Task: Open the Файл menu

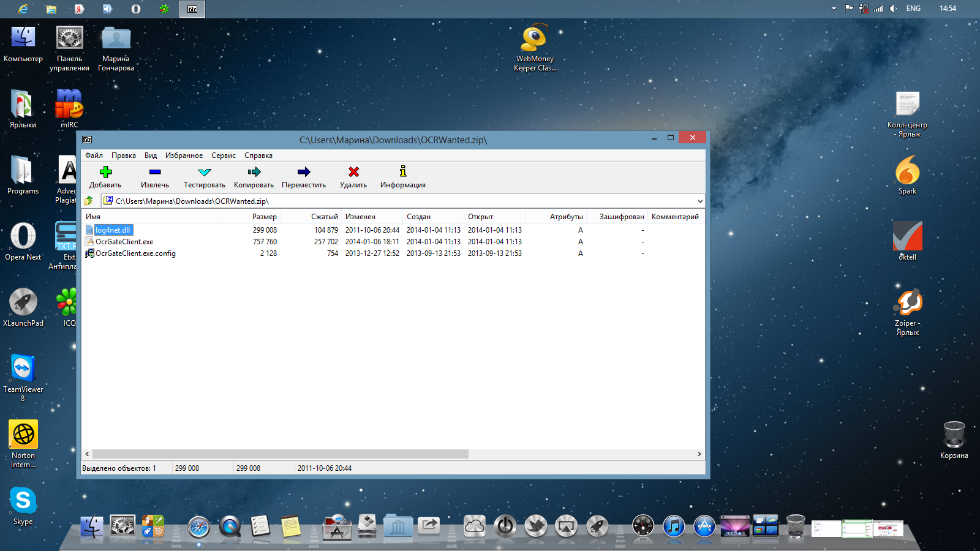Action: [x=94, y=156]
